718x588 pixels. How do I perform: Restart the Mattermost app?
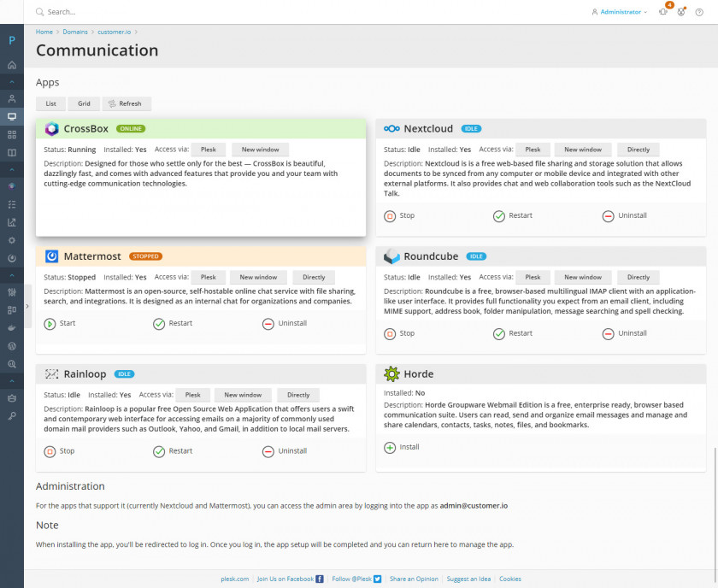coord(173,323)
